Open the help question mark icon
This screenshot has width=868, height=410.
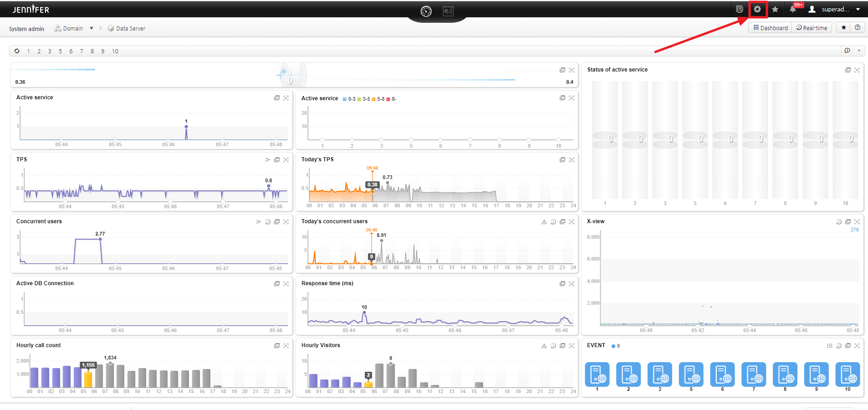click(858, 28)
